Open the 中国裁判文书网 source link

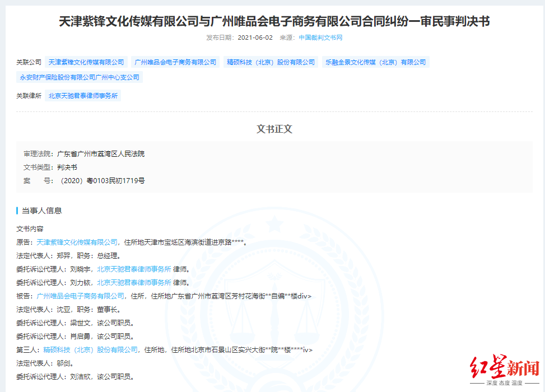click(x=320, y=38)
